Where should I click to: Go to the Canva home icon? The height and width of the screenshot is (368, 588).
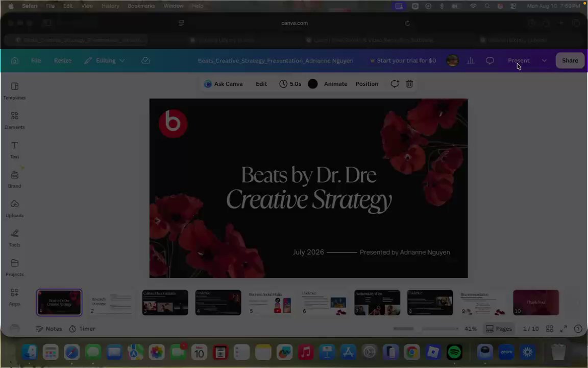click(15, 60)
